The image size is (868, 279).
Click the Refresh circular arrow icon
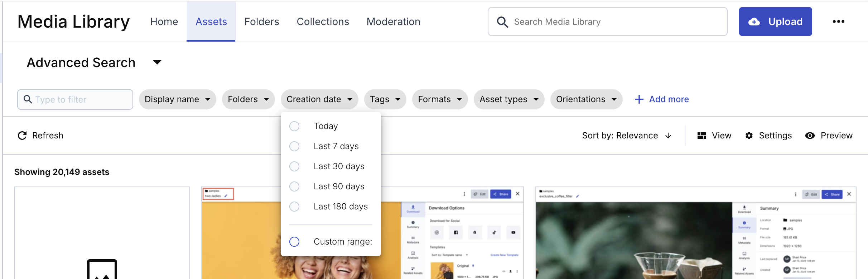click(x=22, y=136)
